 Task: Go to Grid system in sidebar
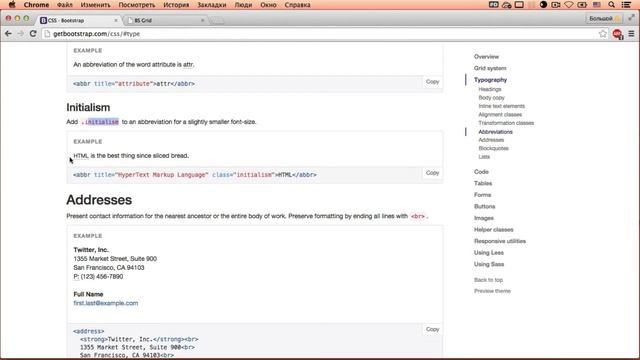coord(490,68)
